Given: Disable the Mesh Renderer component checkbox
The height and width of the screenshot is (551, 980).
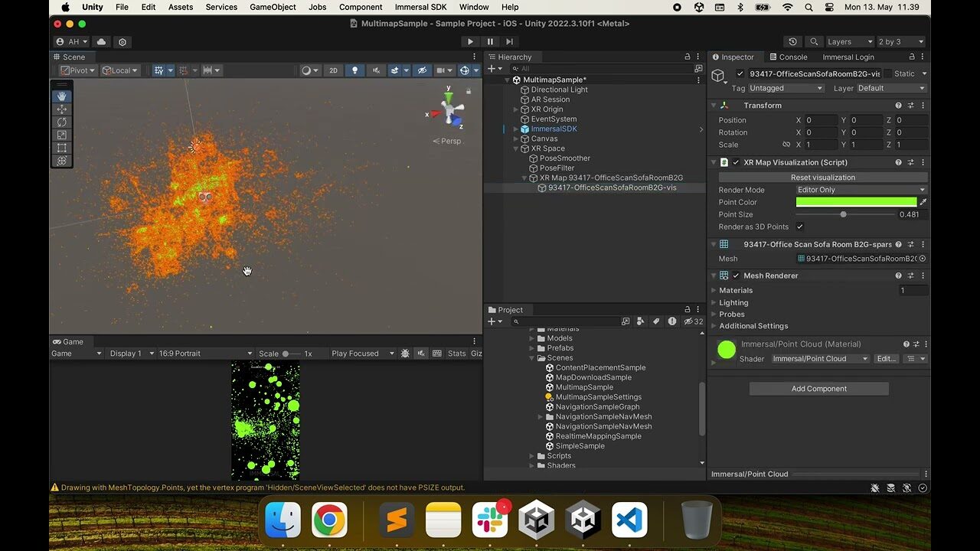Looking at the screenshot, I should (736, 275).
